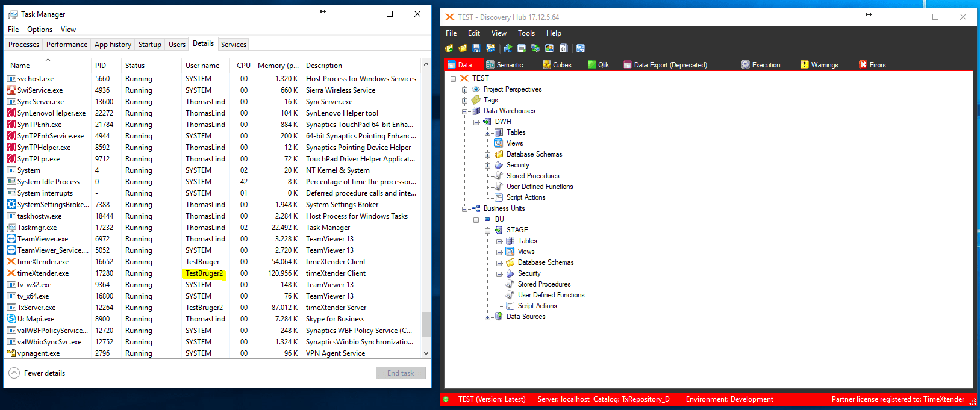The width and height of the screenshot is (980, 410).
Task: Click the new project folder icon
Action: click(449, 48)
